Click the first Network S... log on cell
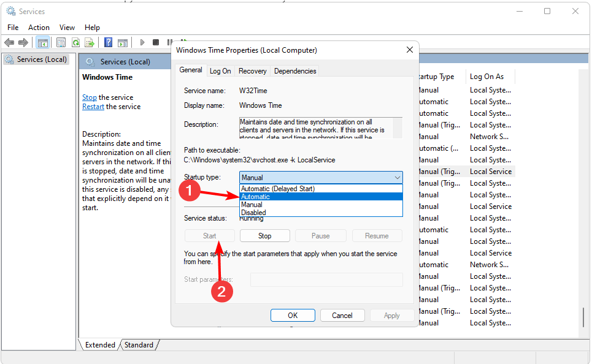Viewport: 592px width, 364px height. click(x=489, y=137)
